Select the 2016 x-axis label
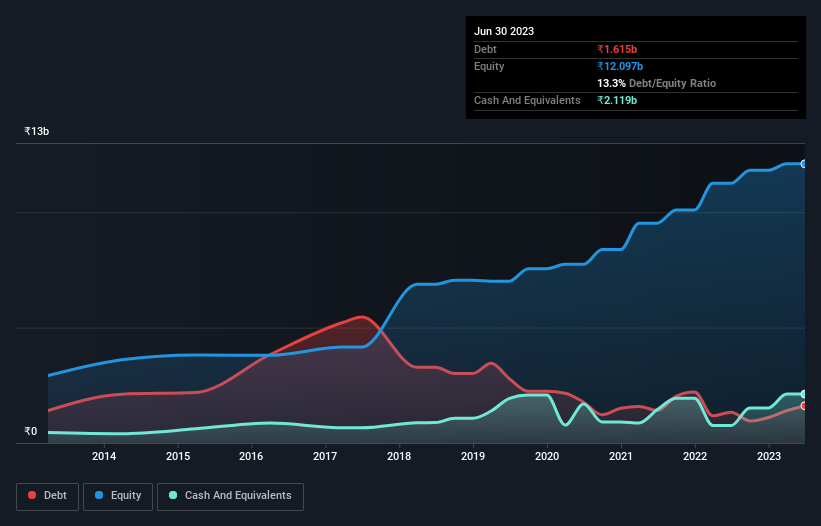This screenshot has height=526, width=821. [251, 456]
